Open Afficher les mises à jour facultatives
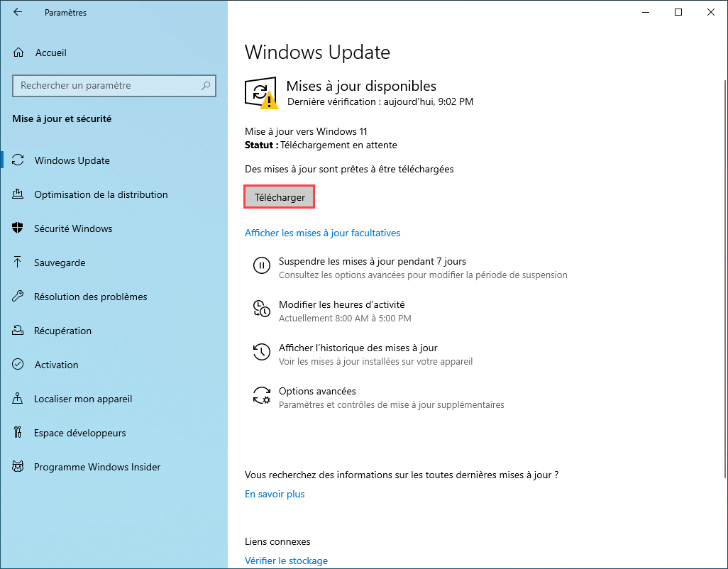 point(322,233)
